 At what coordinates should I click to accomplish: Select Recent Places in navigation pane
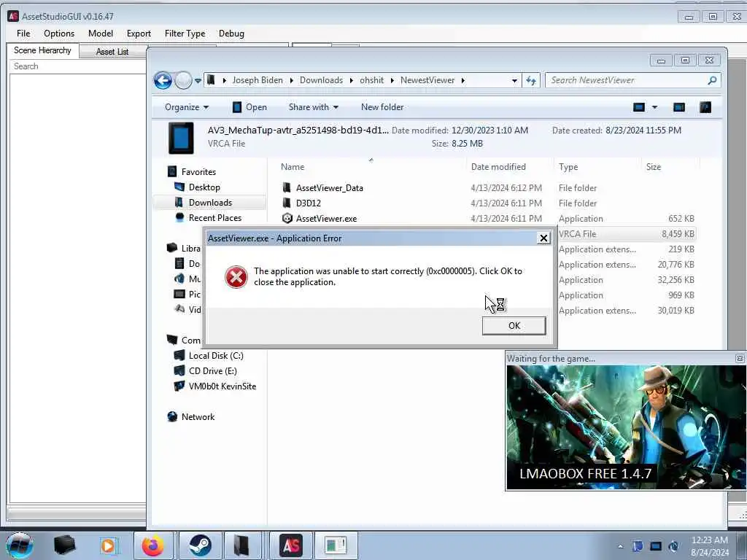(214, 217)
